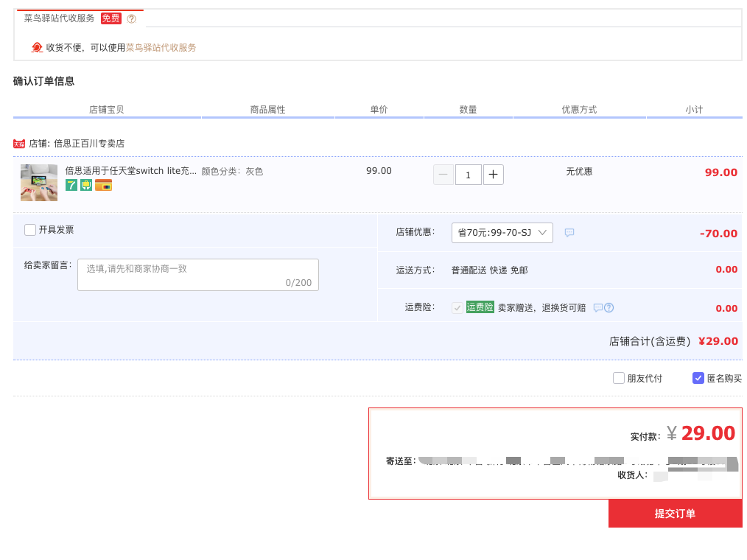Open the 菜鸟驿站代收服务 link
This screenshot has width=747, height=560.
click(x=161, y=48)
